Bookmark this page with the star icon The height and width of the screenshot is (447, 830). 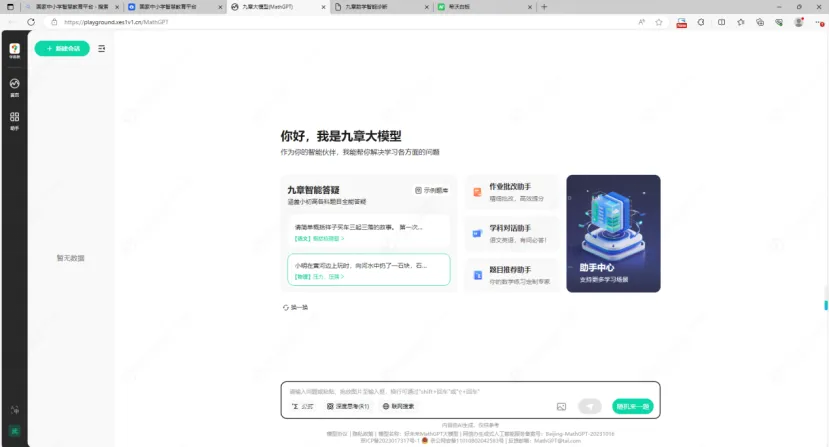[659, 22]
